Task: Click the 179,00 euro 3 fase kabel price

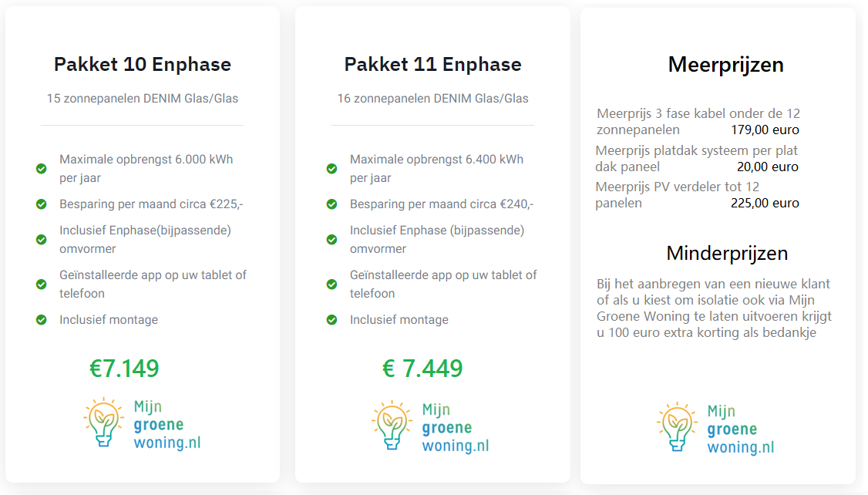Action: pos(765,130)
